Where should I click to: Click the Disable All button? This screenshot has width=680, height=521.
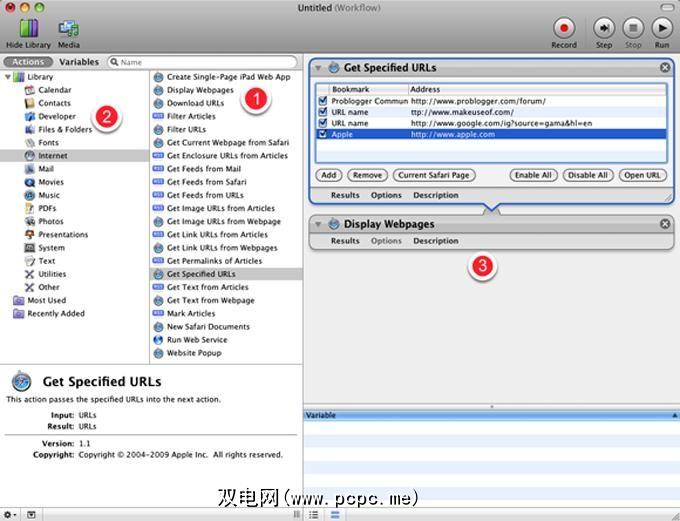(x=587, y=175)
